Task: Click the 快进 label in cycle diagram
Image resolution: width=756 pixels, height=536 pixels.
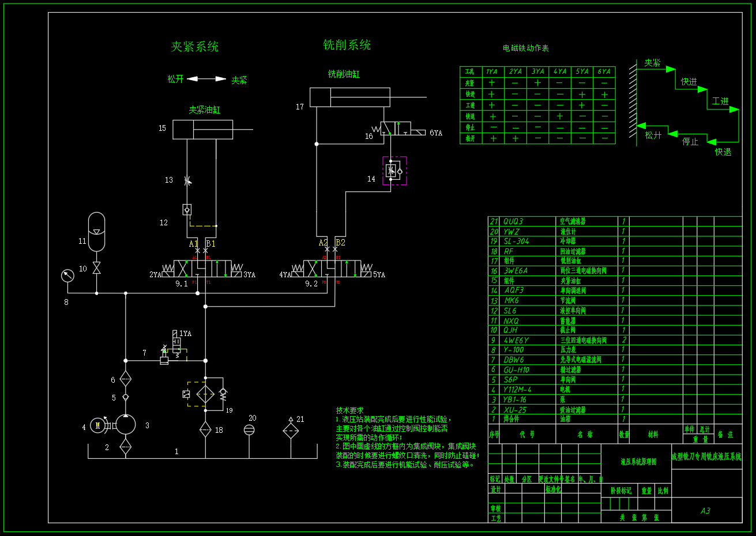Action: (689, 82)
